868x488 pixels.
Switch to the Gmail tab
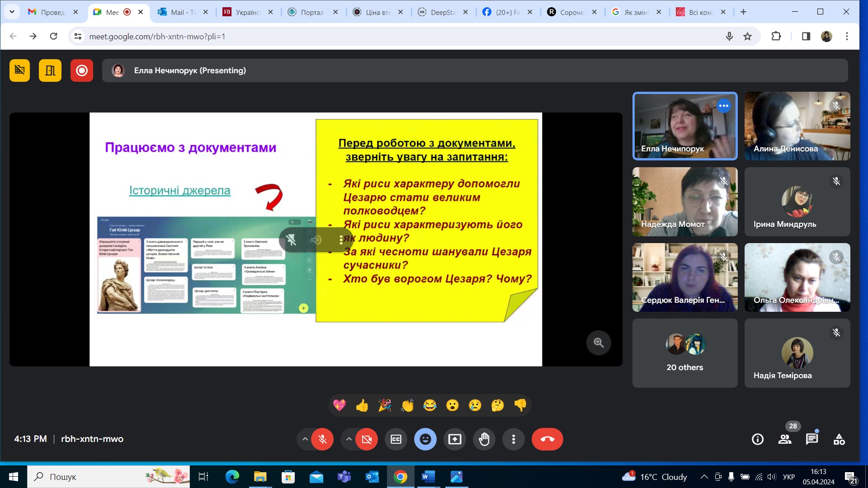[53, 12]
